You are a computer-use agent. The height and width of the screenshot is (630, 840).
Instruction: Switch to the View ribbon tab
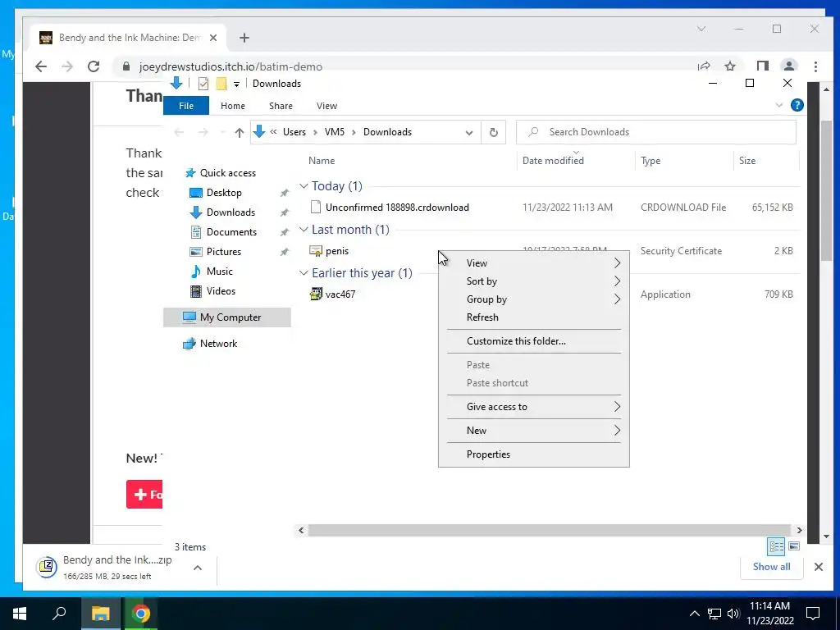coord(326,106)
